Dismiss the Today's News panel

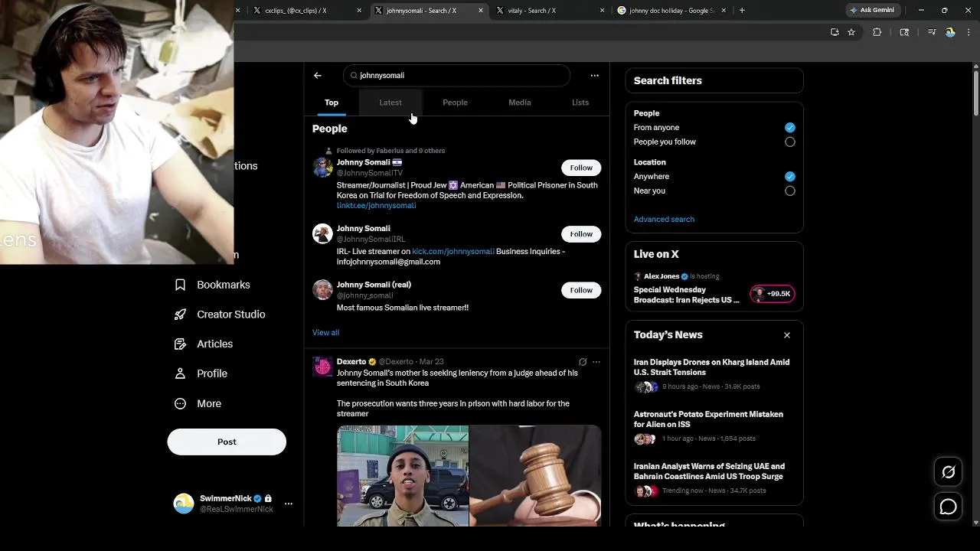point(786,335)
